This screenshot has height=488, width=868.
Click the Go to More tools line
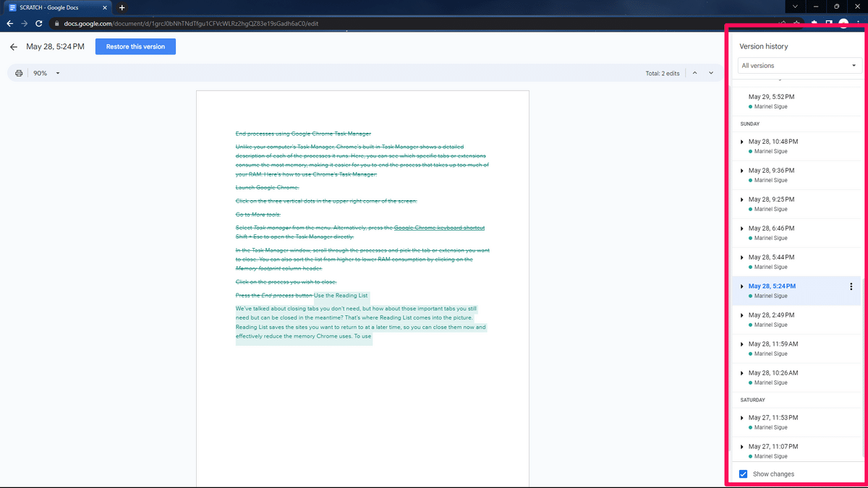(x=258, y=215)
